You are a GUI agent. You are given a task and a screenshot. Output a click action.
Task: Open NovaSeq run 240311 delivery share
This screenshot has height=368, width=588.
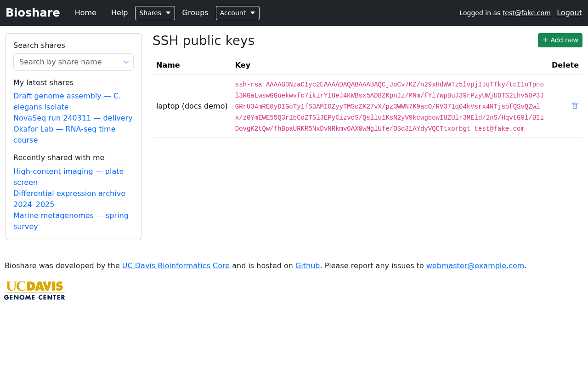pos(73,118)
